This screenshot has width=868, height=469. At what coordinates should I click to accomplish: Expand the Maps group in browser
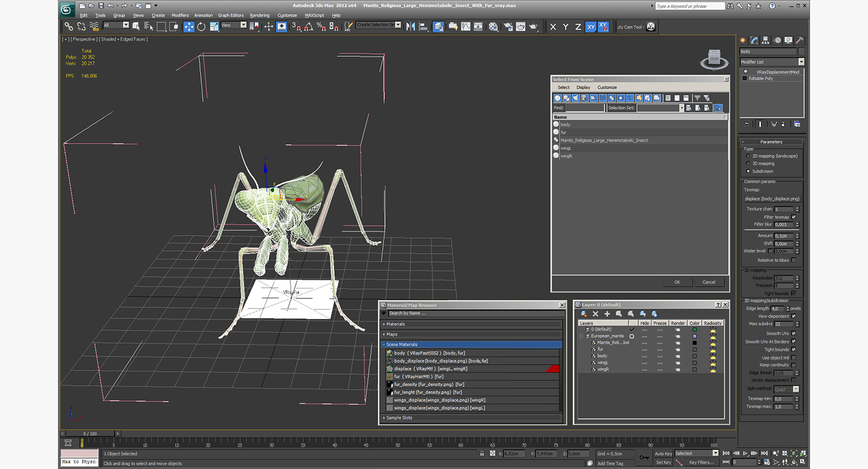tap(472, 334)
